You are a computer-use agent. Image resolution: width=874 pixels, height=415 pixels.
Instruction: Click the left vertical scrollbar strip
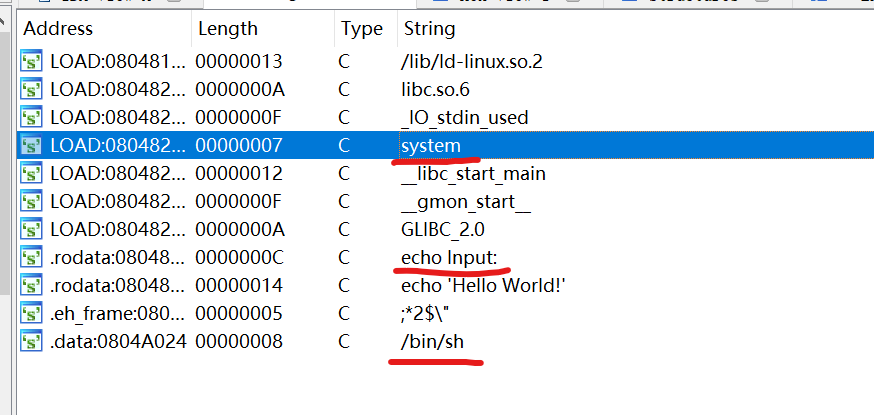click(x=4, y=156)
